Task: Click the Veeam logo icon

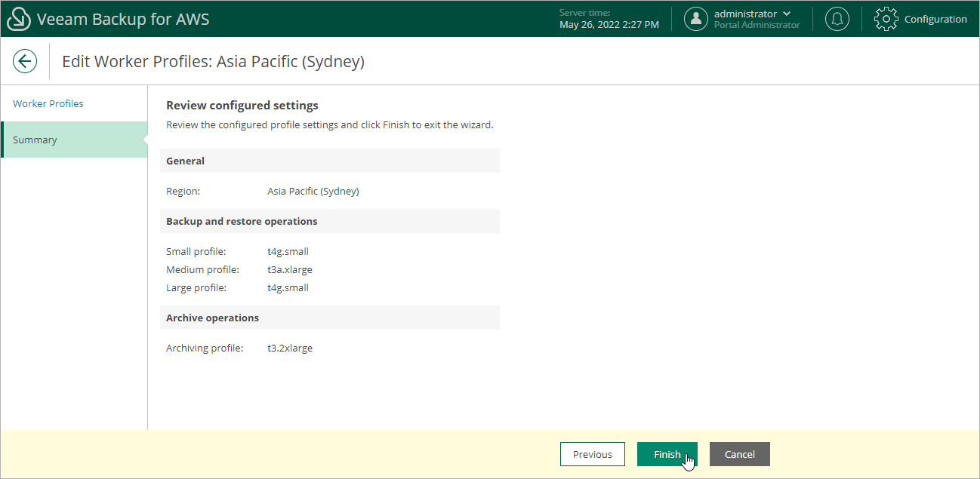Action: pyautogui.click(x=19, y=19)
